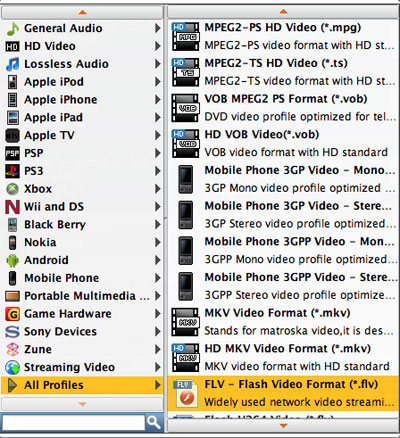
Task: Expand the General Audio submenu arrow
Action: 158,28
